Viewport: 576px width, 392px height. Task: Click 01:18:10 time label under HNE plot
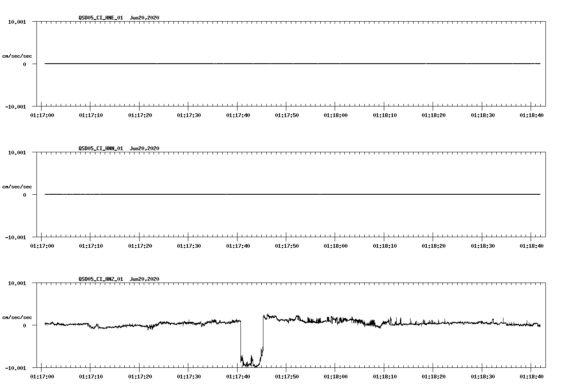[385, 115]
